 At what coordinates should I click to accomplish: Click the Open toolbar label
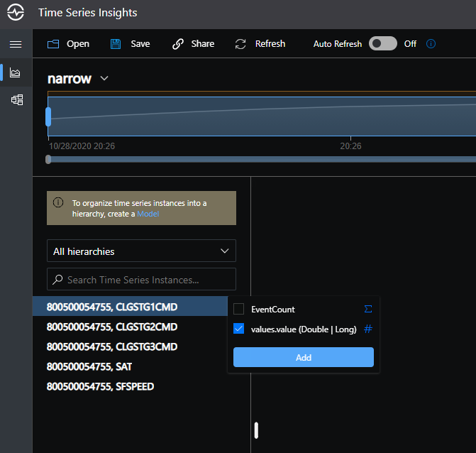(78, 44)
